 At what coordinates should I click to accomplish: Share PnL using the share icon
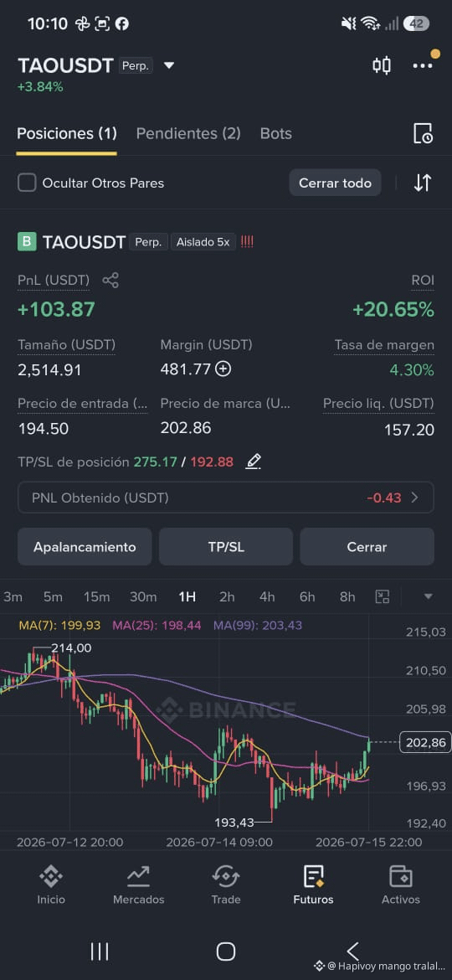pos(110,281)
